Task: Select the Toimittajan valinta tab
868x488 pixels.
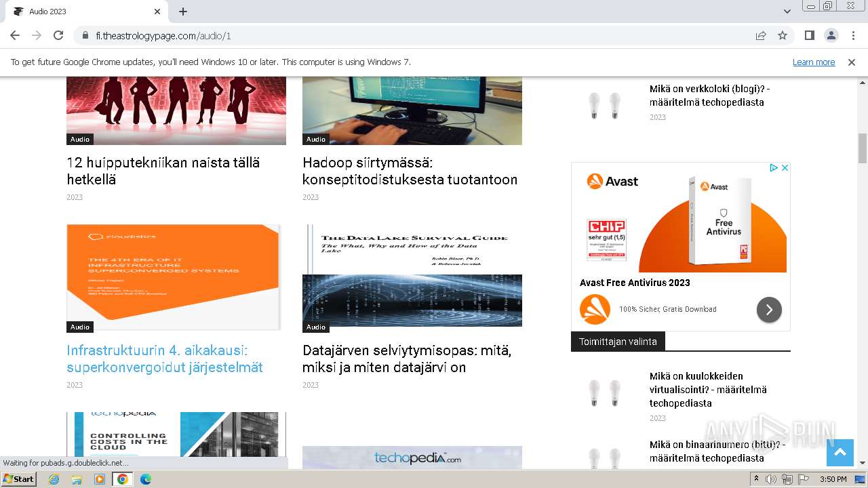Action: click(x=618, y=342)
